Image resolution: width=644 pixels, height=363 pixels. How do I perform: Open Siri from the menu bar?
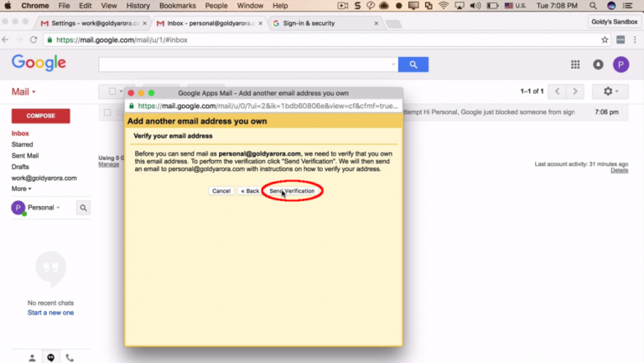(611, 6)
